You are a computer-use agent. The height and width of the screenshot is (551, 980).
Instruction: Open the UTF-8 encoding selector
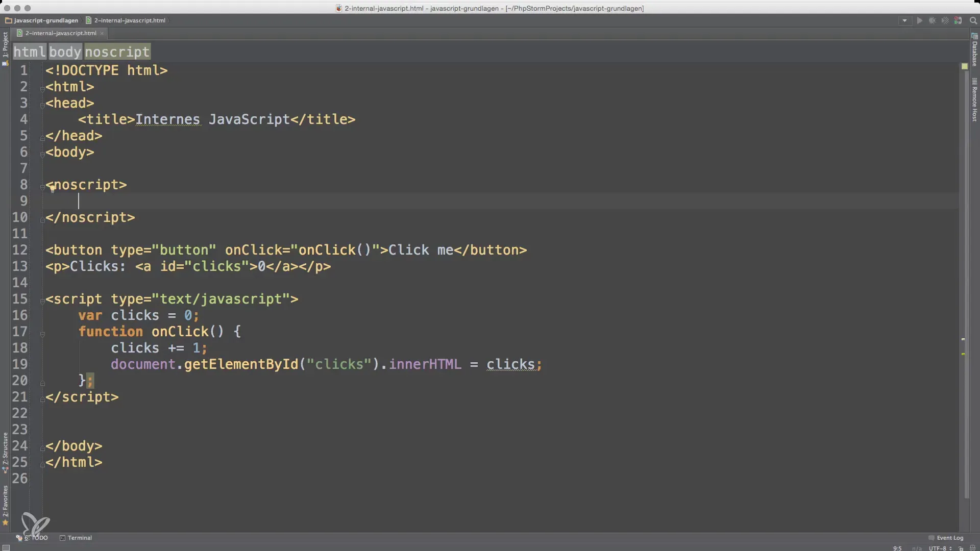[x=940, y=548]
